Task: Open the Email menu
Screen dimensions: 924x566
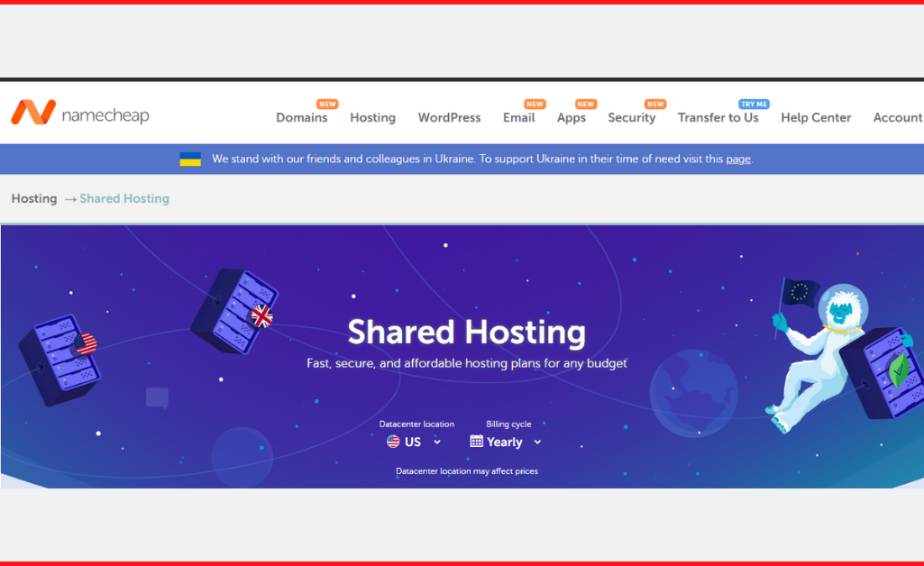Action: tap(518, 118)
